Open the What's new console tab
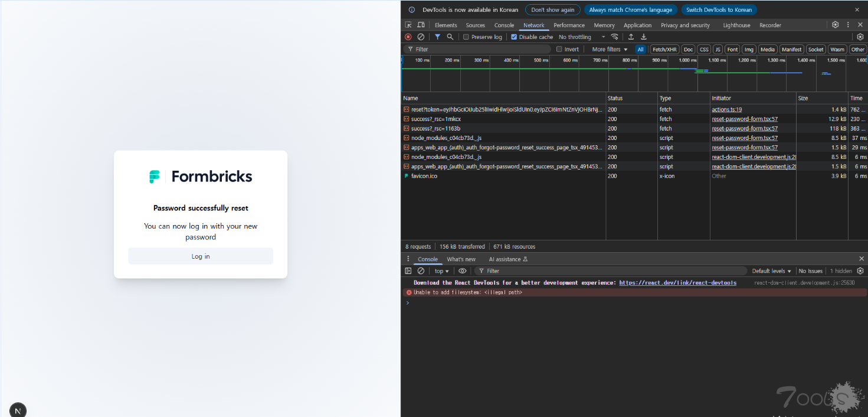Viewport: 868px width, 417px height. pos(461,259)
